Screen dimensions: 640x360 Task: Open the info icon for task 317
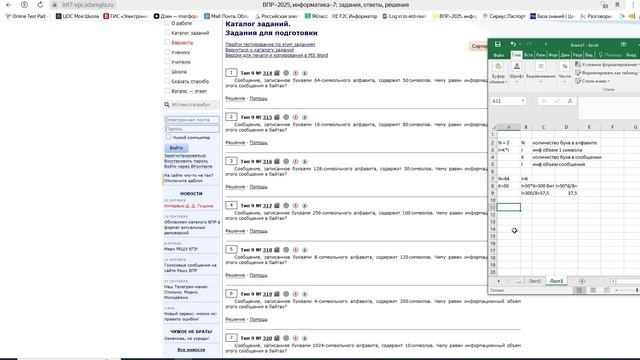(x=304, y=206)
